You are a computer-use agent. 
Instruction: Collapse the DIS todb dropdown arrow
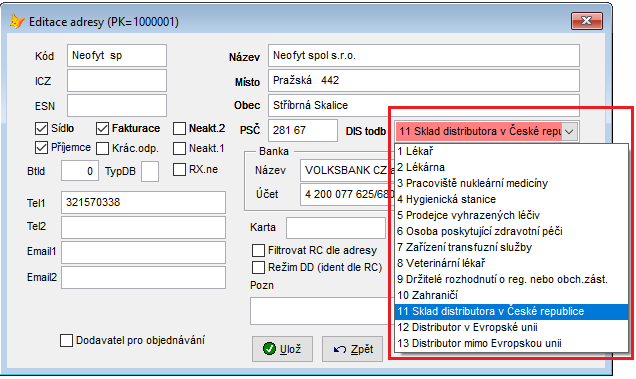coord(569,131)
